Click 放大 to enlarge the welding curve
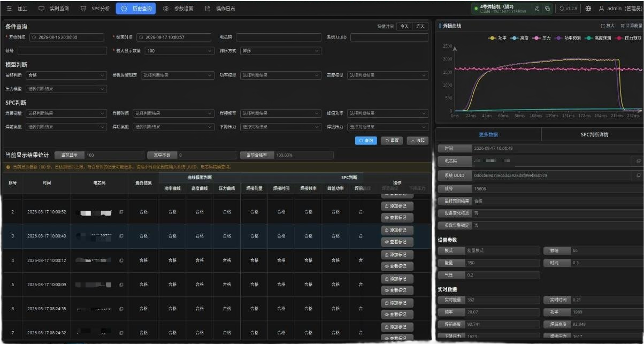 [608, 26]
